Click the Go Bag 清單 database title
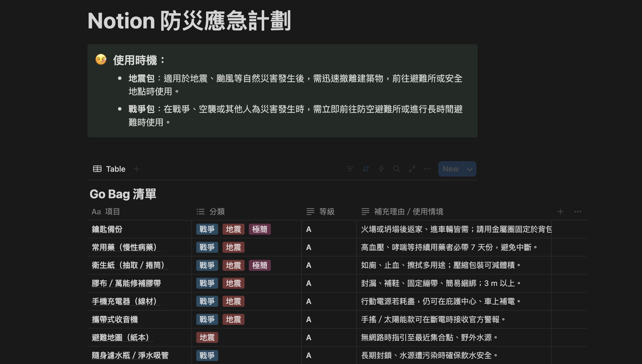The height and width of the screenshot is (364, 642). coord(123,194)
